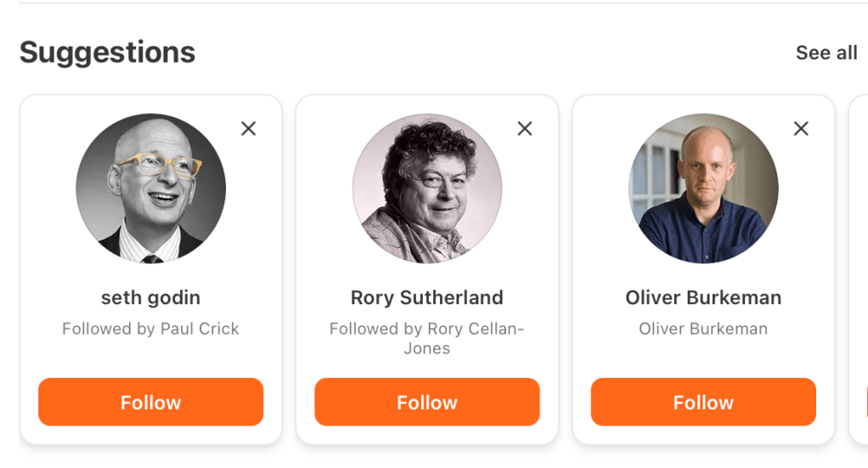
Task: Remove Oliver Burkeman from suggestions
Action: [801, 128]
